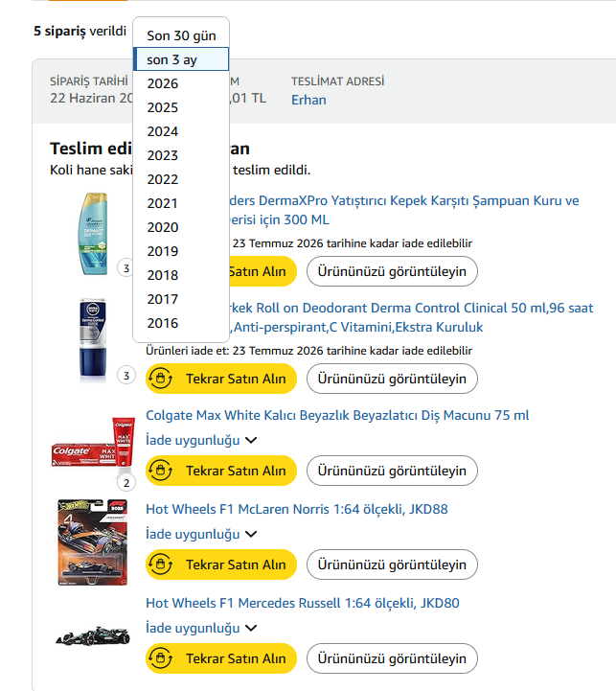Click the rebuy icon on the Colgate button
The width and height of the screenshot is (616, 691).
click(x=160, y=471)
